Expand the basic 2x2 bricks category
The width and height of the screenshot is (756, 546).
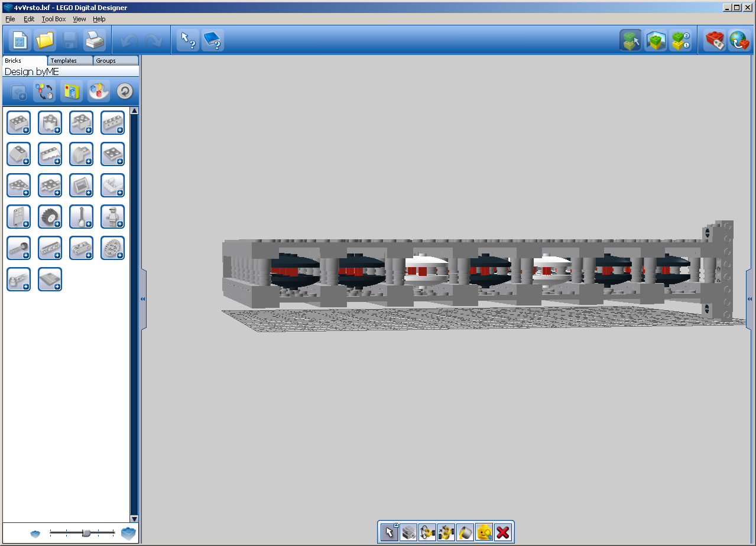click(19, 122)
